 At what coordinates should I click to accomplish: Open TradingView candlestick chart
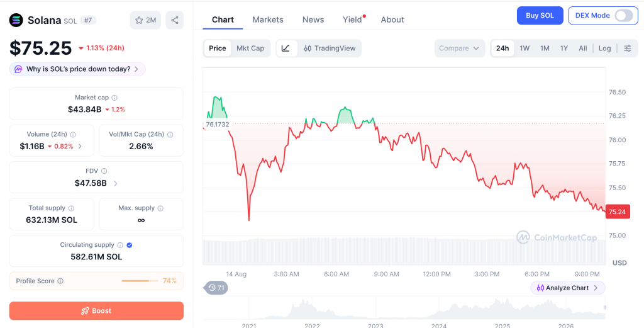pyautogui.click(x=330, y=48)
